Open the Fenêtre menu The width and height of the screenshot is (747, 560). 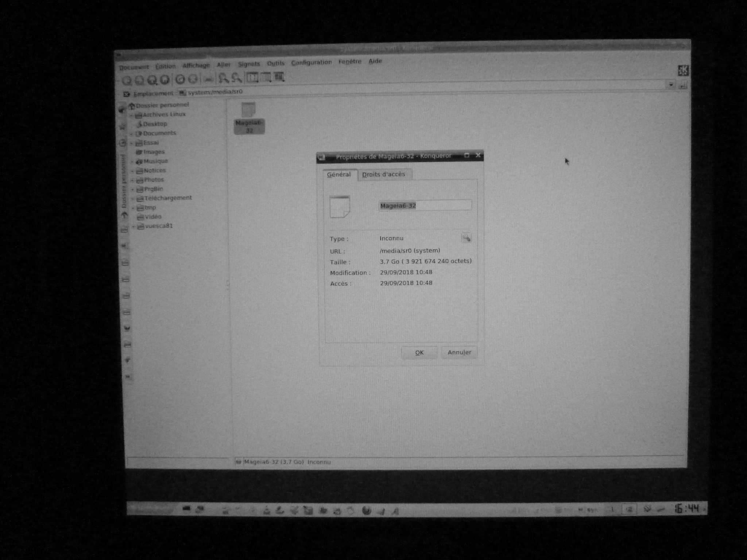pos(350,62)
